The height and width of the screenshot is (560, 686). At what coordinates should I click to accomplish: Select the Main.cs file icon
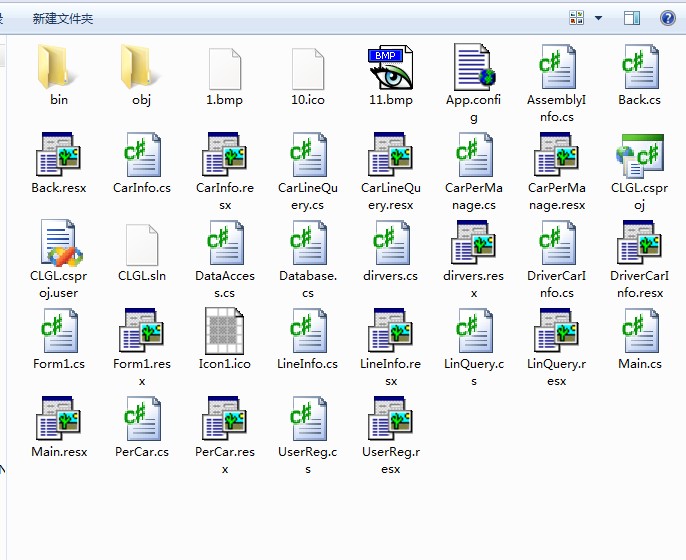(640, 331)
